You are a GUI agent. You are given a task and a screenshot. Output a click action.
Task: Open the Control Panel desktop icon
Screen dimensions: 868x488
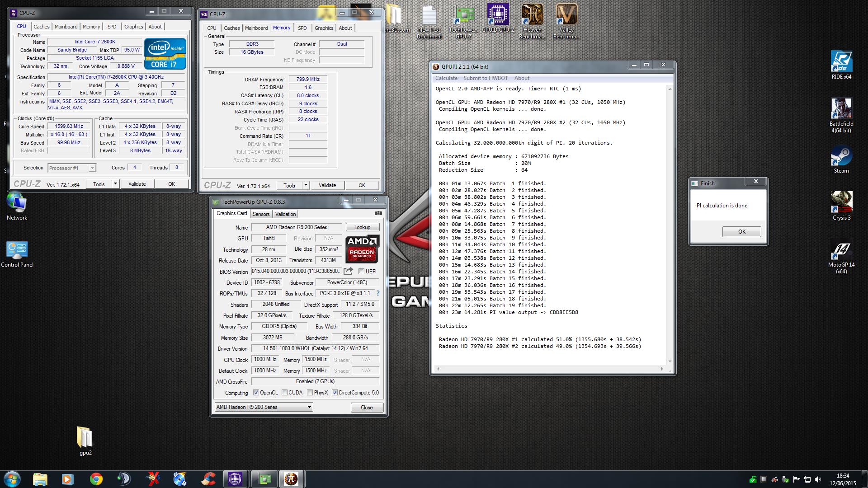[17, 254]
